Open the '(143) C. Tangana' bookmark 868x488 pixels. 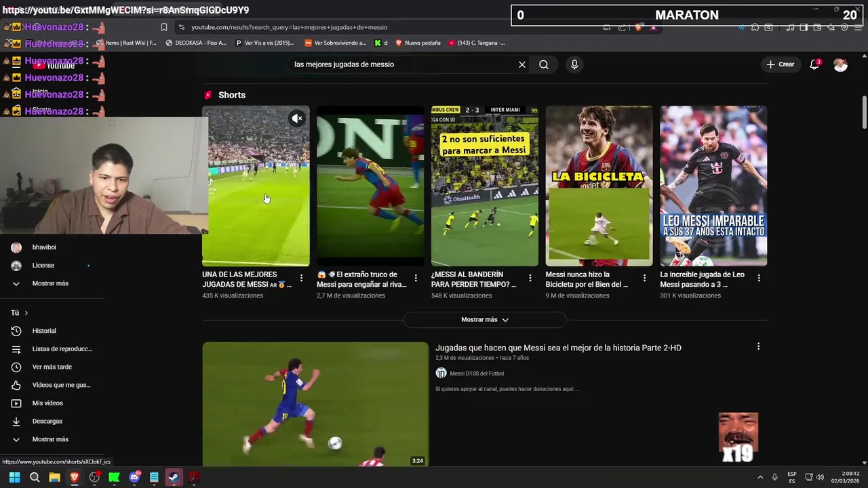pos(477,43)
